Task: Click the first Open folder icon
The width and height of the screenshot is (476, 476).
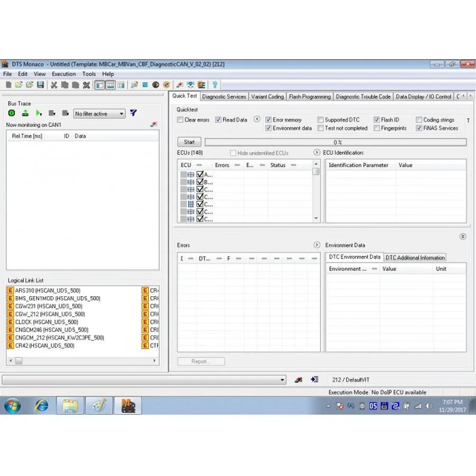Action: coord(19,85)
